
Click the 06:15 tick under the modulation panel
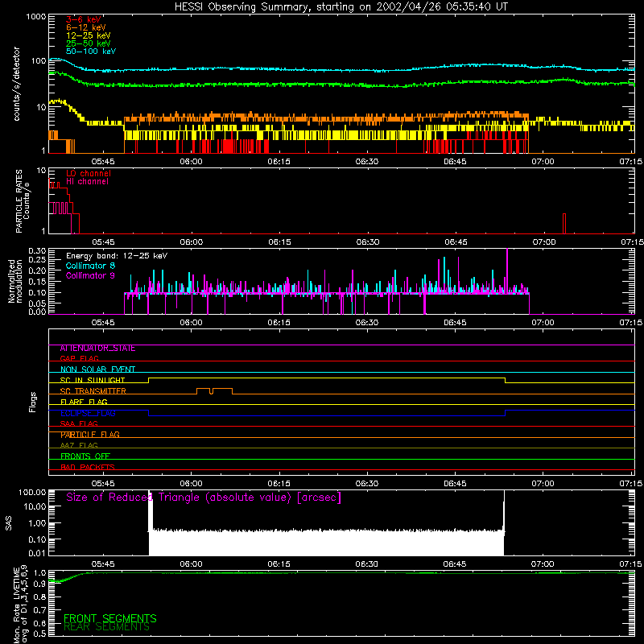(279, 323)
